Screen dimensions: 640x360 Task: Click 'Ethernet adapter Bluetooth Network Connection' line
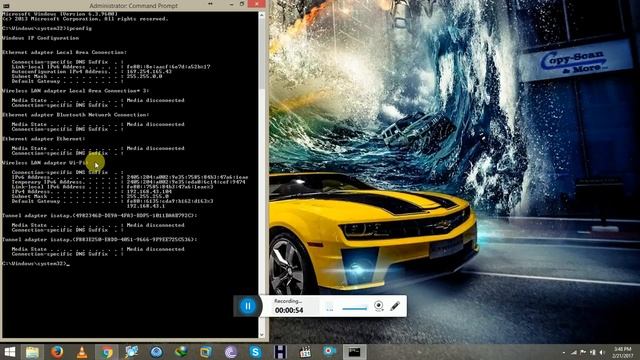pos(76,115)
